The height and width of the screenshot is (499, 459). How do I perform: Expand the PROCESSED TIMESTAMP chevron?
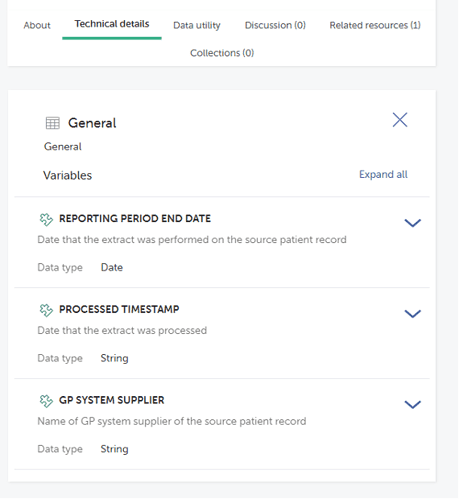pos(413,313)
